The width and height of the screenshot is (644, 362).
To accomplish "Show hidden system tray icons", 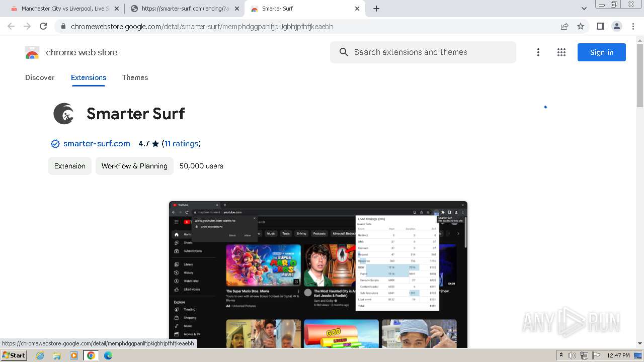I will tap(561, 355).
